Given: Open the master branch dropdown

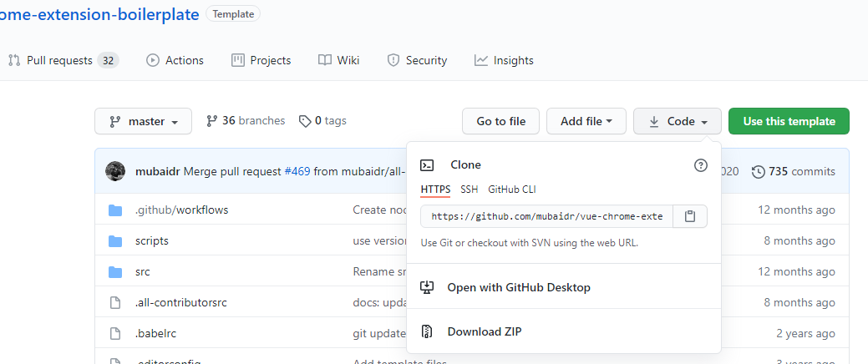Looking at the screenshot, I should [144, 121].
